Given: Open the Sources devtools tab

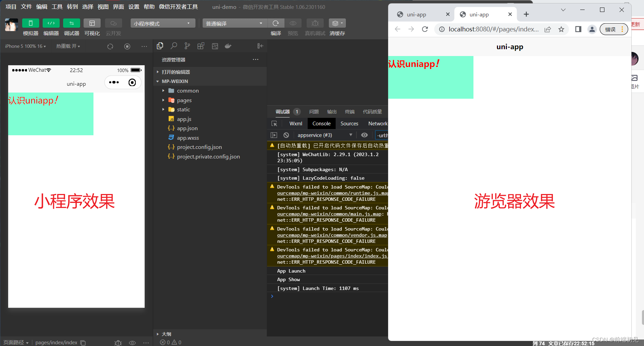Looking at the screenshot, I should tap(349, 124).
